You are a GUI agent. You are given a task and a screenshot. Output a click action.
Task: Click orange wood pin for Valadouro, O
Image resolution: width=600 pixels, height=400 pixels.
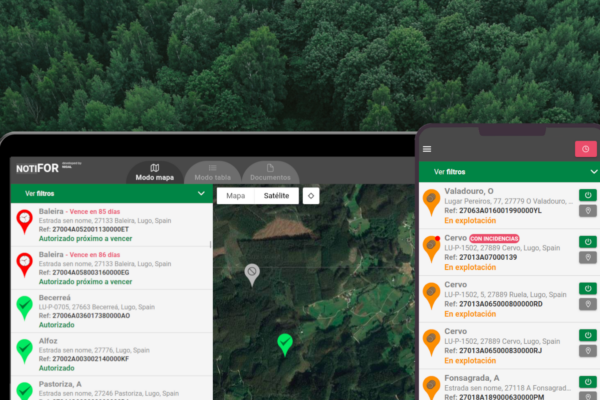(431, 202)
